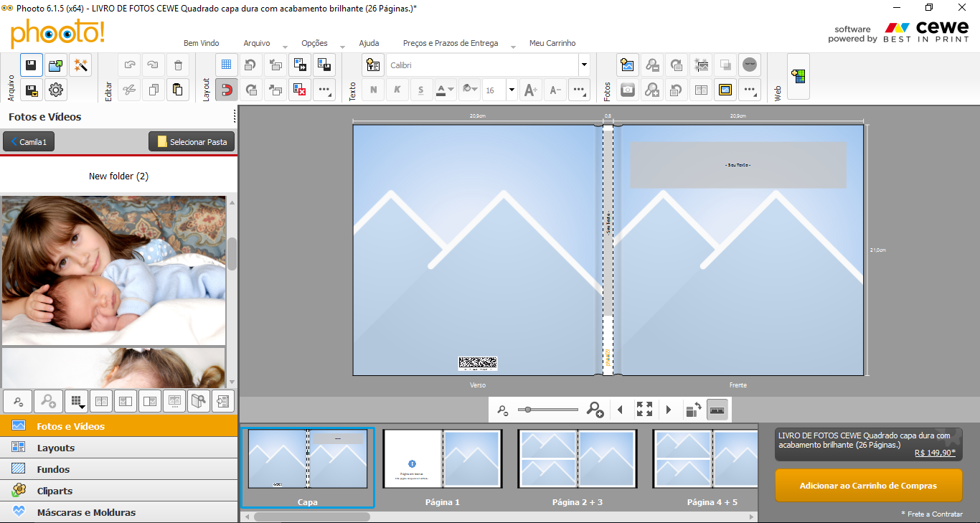Expand the font size dropdown
This screenshot has width=980, height=523.
(512, 90)
